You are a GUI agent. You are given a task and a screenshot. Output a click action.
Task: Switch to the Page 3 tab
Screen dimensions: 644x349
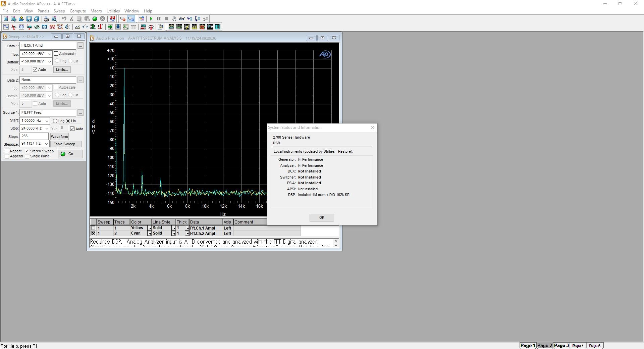pos(561,346)
